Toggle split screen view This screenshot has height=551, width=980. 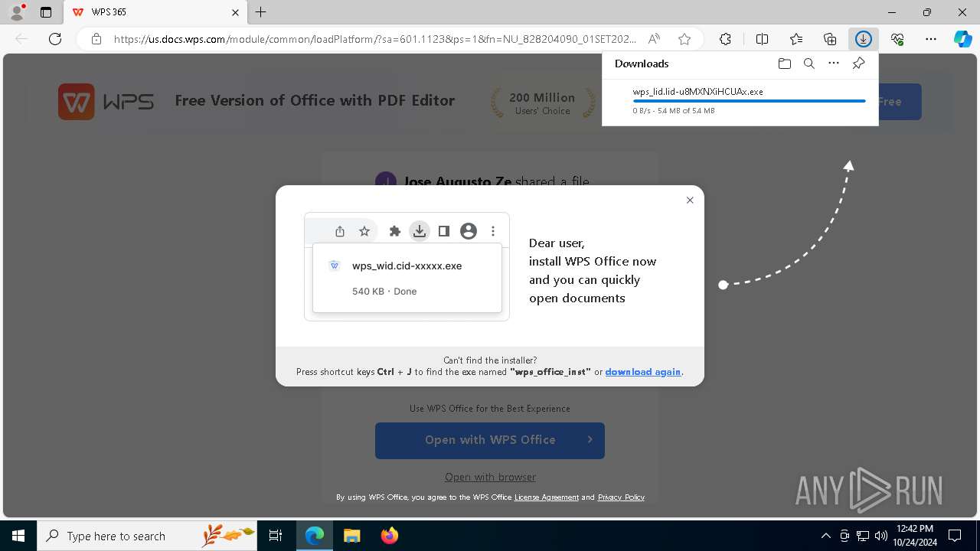(x=762, y=39)
